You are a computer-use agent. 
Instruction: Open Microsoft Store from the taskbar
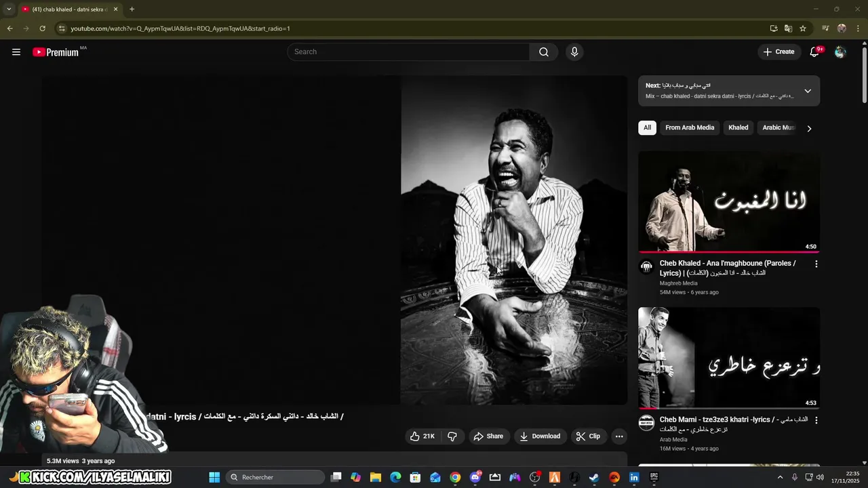[415, 477]
